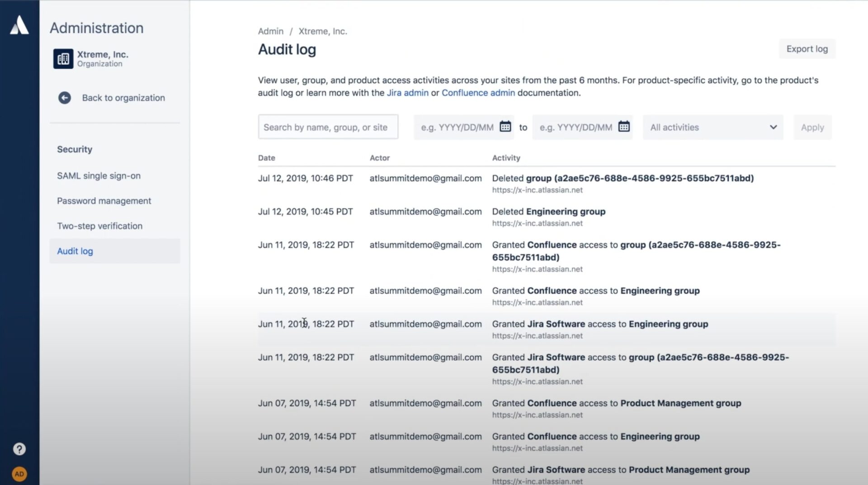Click the Audit log page title

(287, 49)
